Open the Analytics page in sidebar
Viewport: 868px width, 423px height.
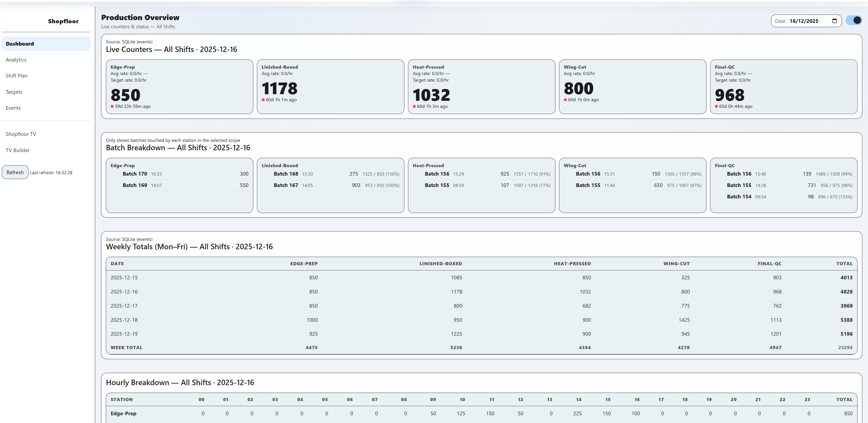tap(16, 60)
